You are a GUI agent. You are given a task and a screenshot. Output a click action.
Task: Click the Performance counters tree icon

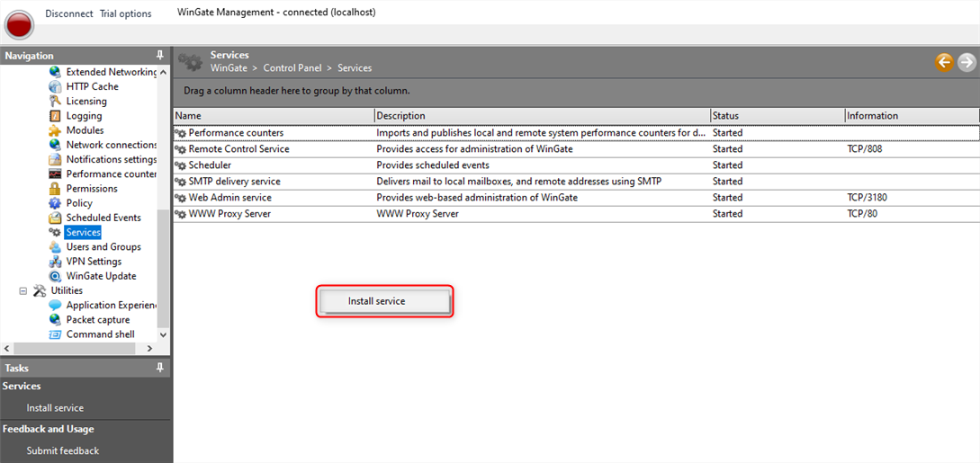(55, 174)
